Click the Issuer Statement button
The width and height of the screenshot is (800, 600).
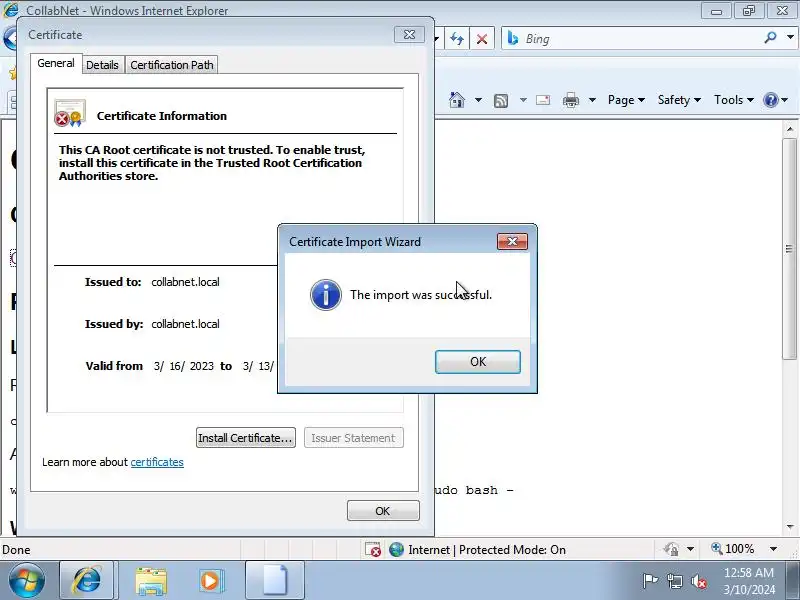click(x=353, y=438)
